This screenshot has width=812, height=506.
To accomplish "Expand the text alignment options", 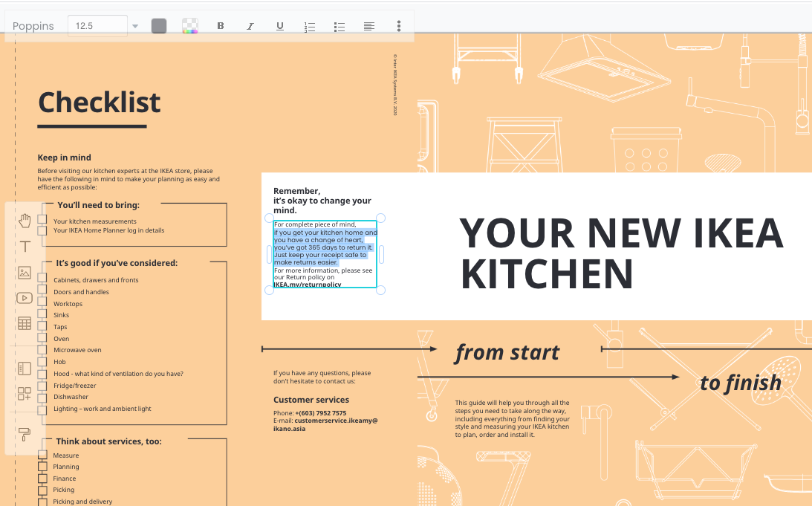I will (x=369, y=26).
